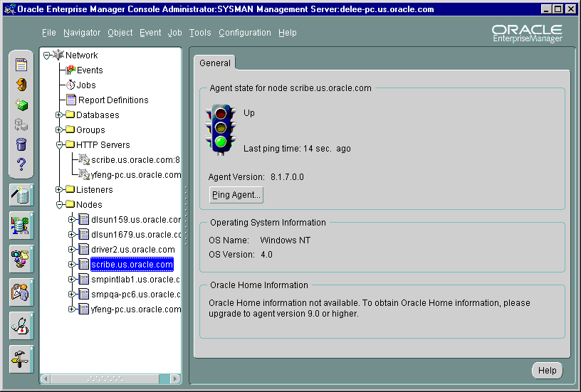Click the scribe.us.oracle.com HTTP server icon
581x392 pixels.
(84, 159)
